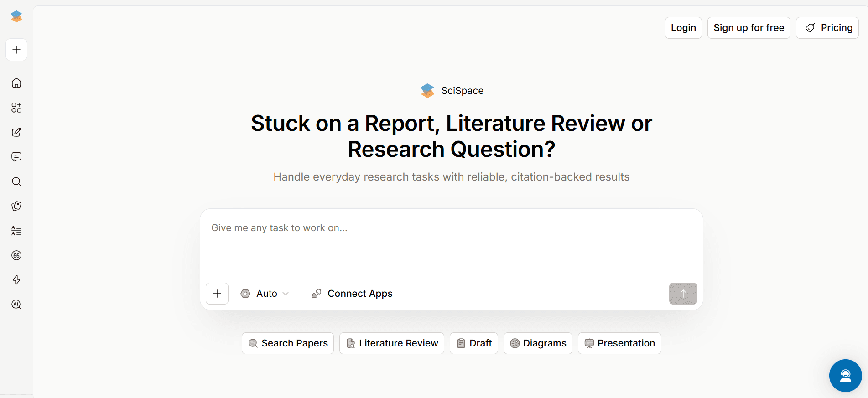Open the chat bubble sidebar icon

click(x=16, y=157)
